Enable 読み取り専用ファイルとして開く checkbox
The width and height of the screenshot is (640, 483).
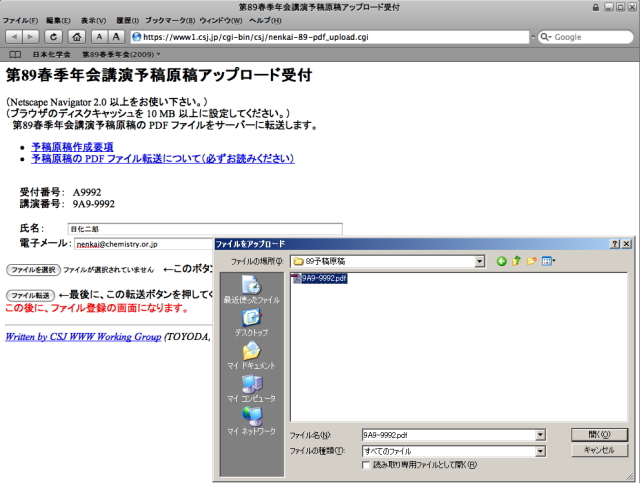tap(366, 465)
